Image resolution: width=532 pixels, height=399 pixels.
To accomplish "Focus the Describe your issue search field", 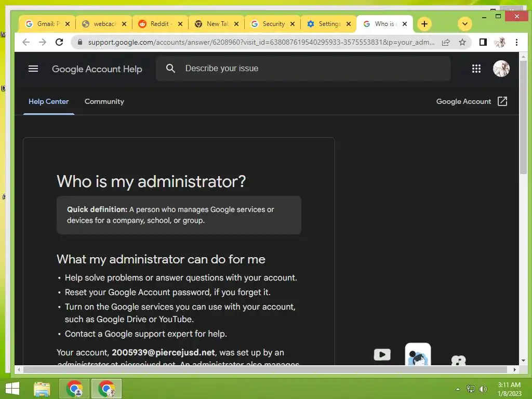I will coord(303,69).
